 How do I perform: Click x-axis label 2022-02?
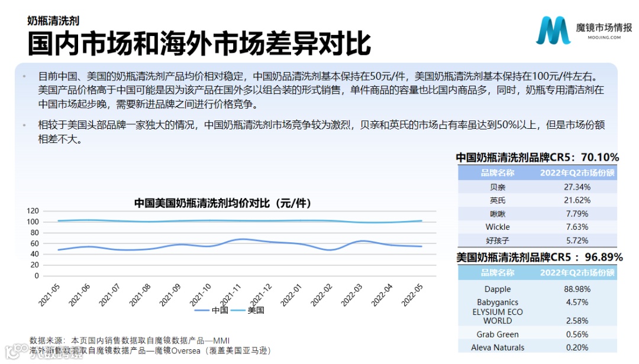point(321,295)
